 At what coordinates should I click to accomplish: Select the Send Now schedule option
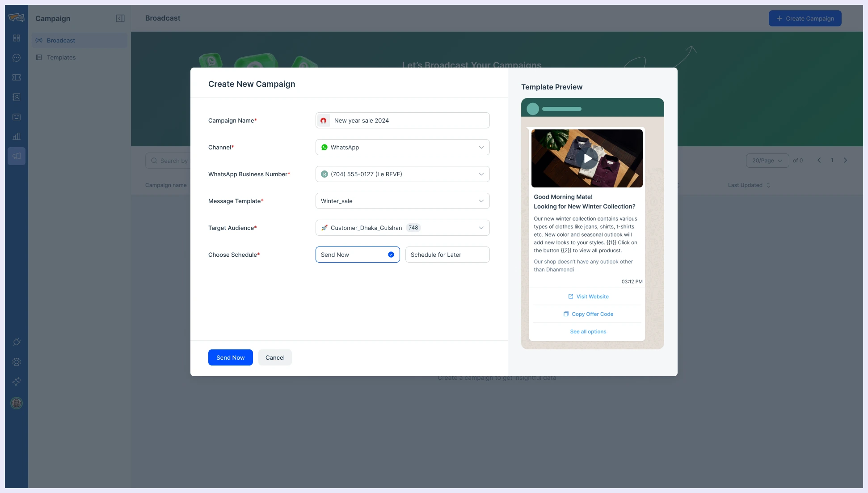tap(358, 255)
